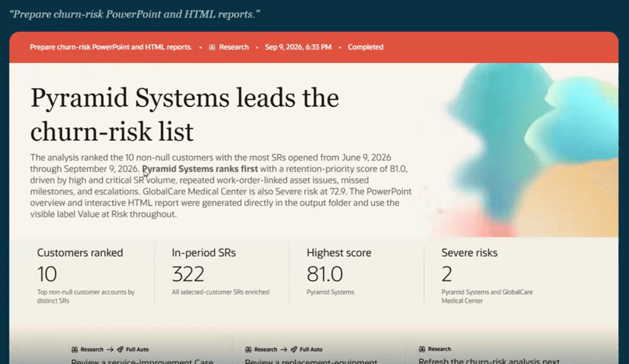The width and height of the screenshot is (629, 364).
Task: Click the 'Severe risks' stat label
Action: point(470,253)
